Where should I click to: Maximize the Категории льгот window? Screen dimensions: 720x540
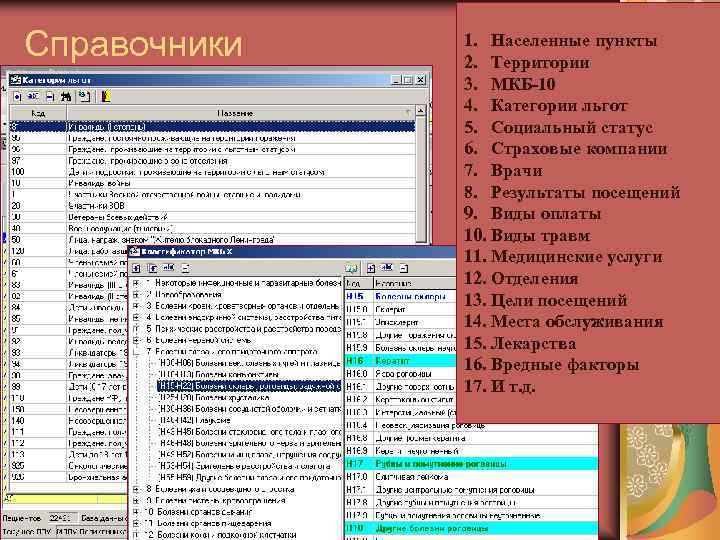(x=408, y=80)
